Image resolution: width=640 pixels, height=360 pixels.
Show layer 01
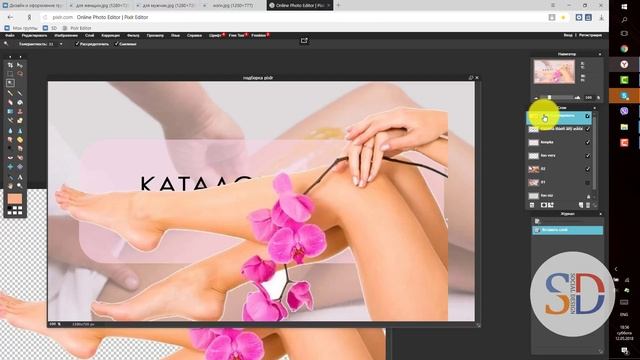[x=587, y=182]
